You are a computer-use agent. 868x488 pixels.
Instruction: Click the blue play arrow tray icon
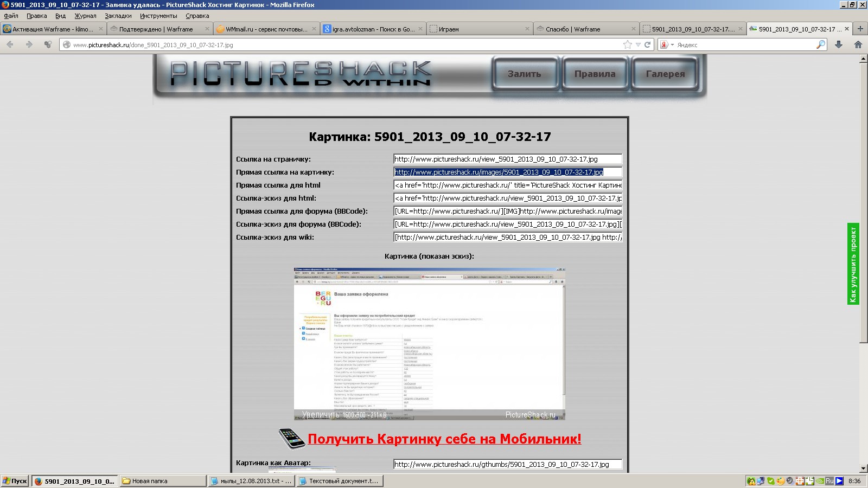[x=839, y=481]
